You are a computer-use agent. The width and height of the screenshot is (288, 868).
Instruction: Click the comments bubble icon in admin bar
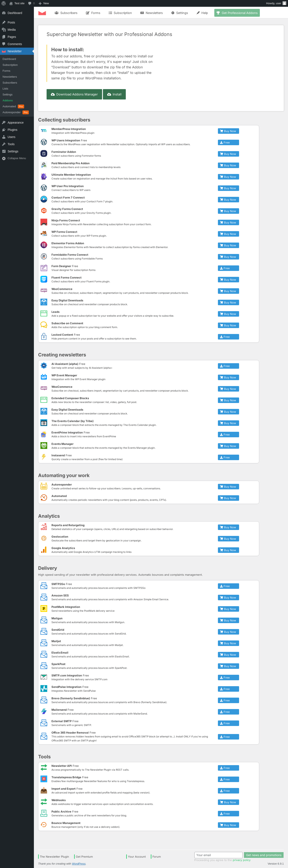tap(30, 3)
